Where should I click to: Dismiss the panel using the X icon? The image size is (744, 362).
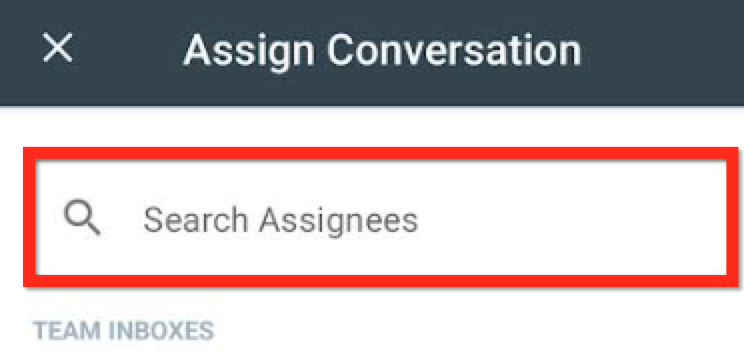click(57, 47)
